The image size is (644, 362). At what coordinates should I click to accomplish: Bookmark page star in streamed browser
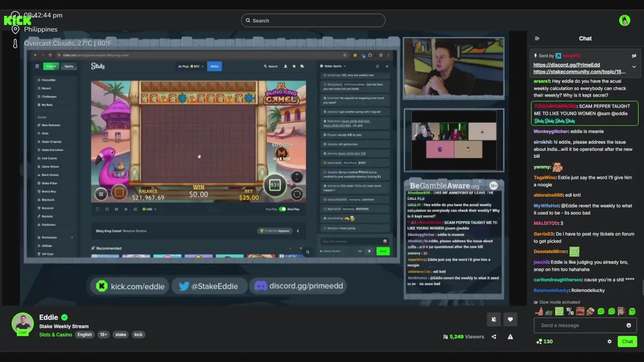click(345, 55)
